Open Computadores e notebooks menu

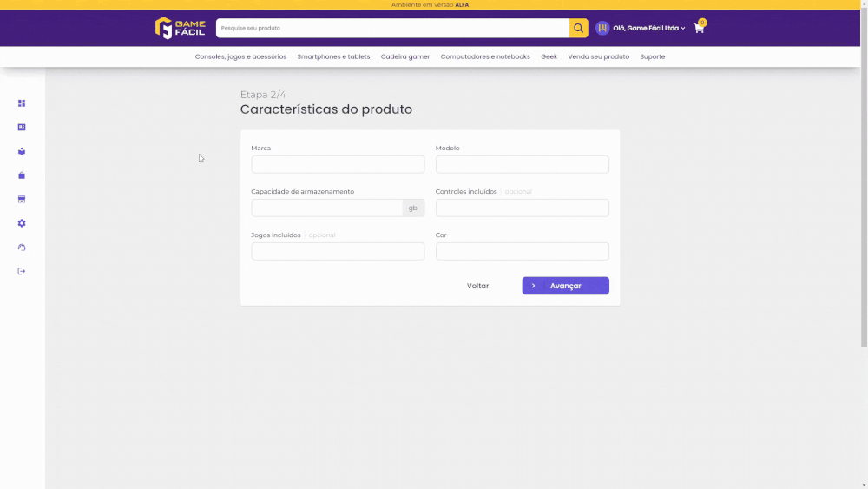point(485,56)
